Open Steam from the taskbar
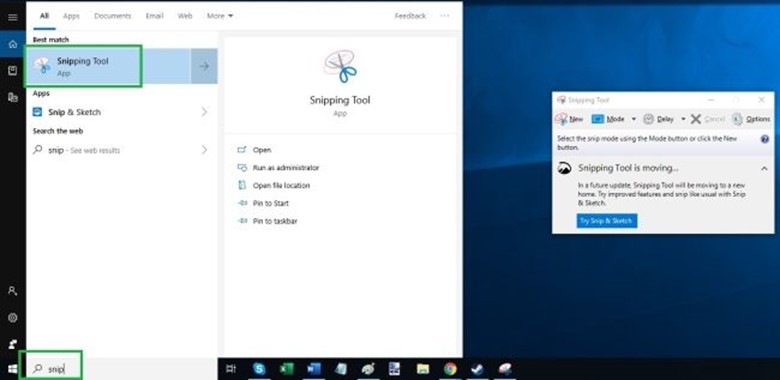 478,369
